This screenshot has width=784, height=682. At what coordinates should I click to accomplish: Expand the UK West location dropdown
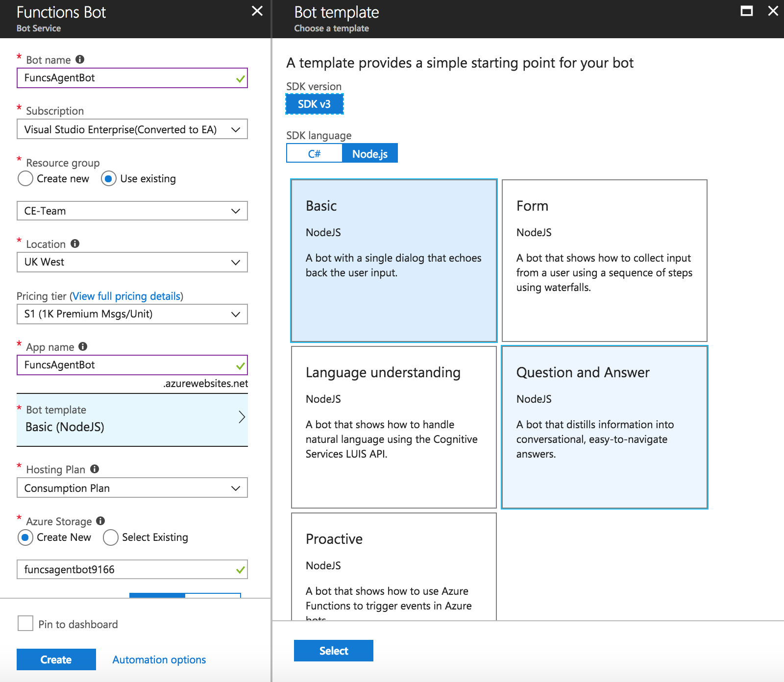click(132, 262)
